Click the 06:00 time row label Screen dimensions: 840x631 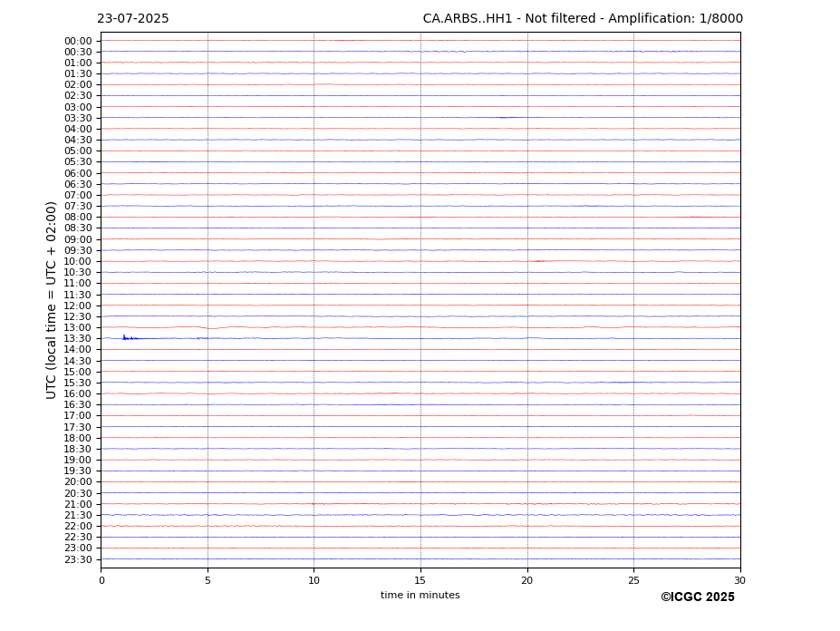[x=78, y=173]
